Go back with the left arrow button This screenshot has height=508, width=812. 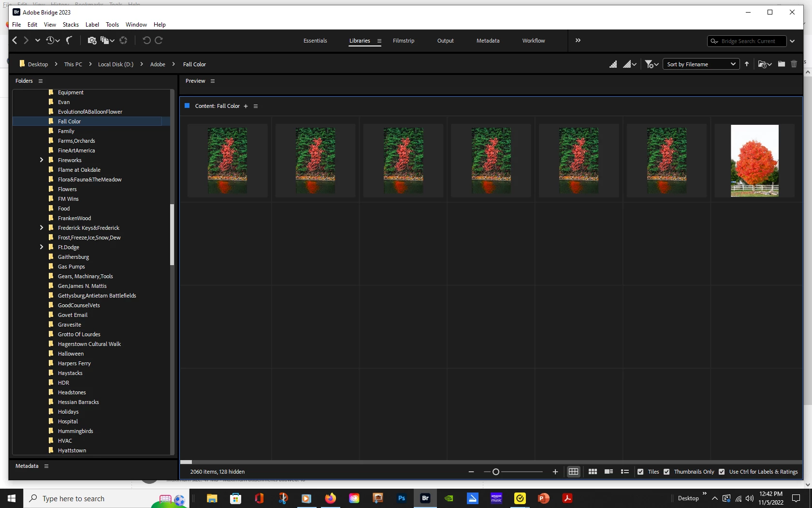[14, 41]
